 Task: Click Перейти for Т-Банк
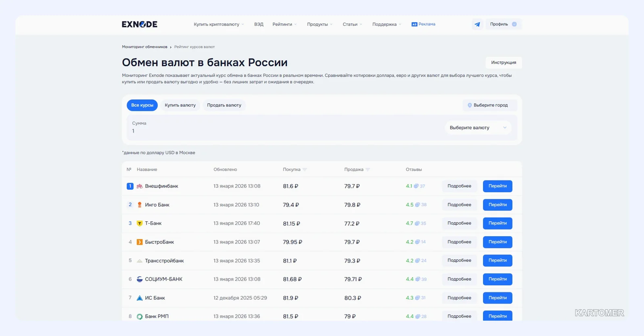point(498,223)
